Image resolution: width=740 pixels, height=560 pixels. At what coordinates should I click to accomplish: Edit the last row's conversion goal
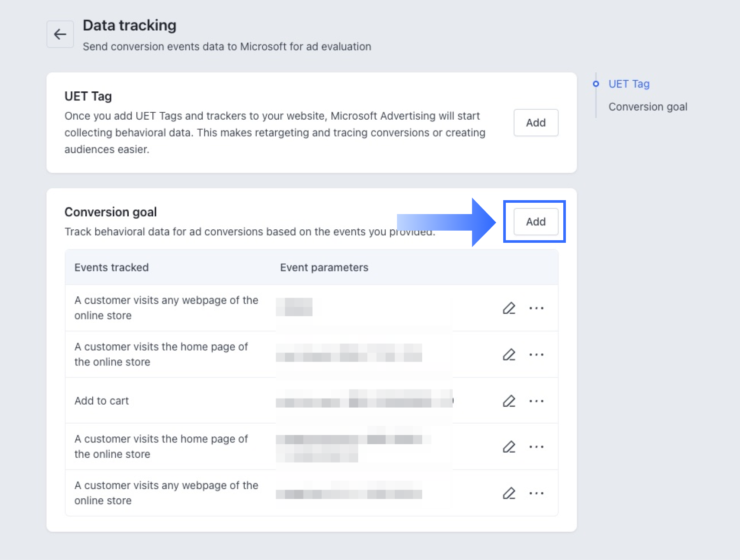point(509,493)
